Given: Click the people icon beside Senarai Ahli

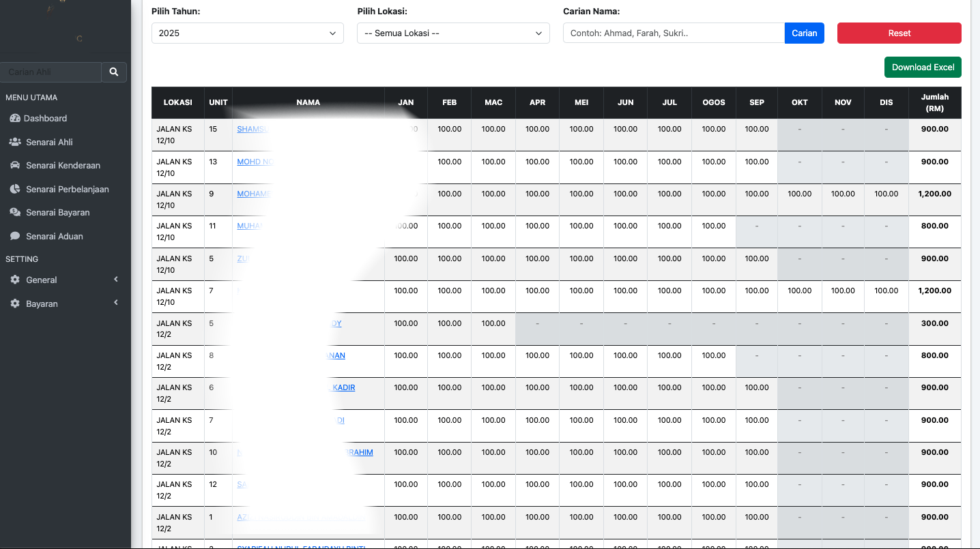Looking at the screenshot, I should (14, 142).
